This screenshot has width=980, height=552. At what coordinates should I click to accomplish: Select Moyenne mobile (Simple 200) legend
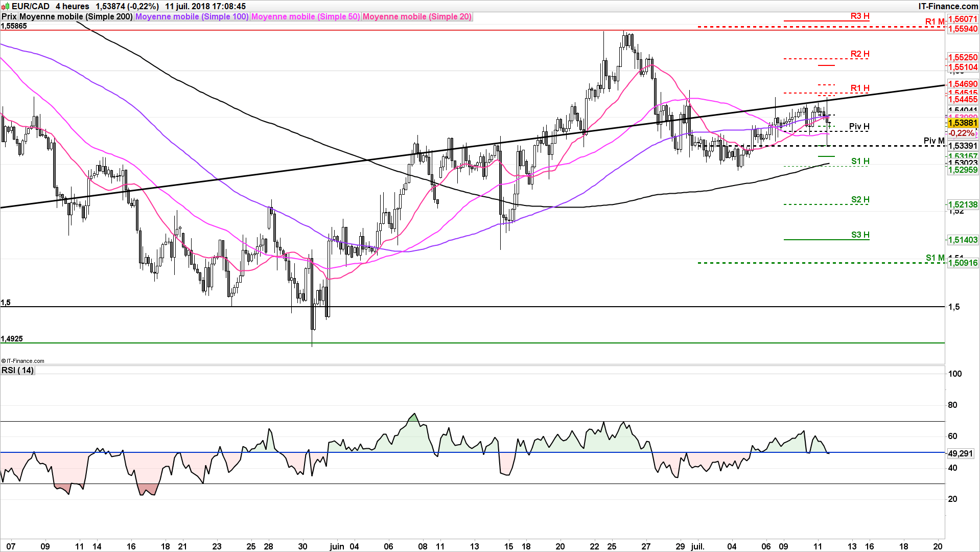[76, 17]
